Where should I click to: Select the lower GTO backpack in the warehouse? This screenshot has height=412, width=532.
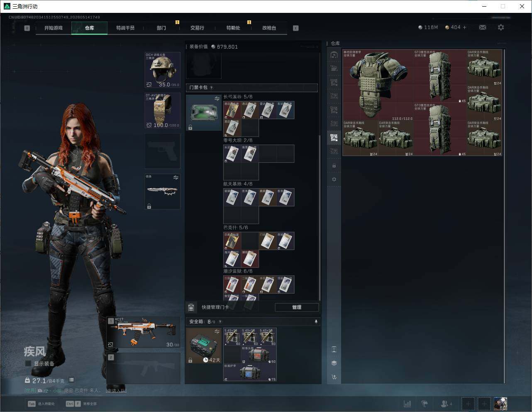(440, 130)
